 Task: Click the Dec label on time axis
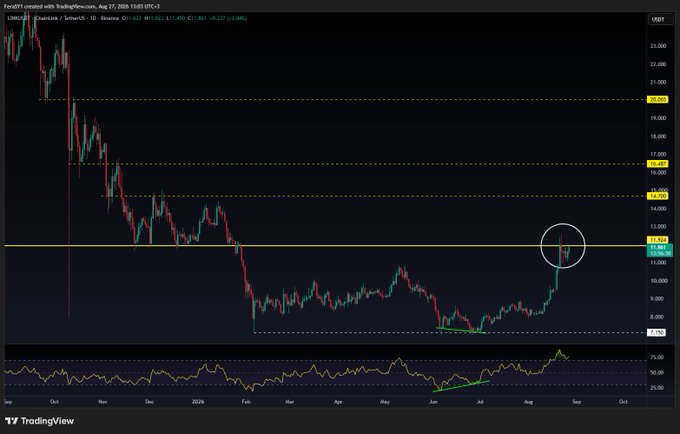click(x=149, y=402)
